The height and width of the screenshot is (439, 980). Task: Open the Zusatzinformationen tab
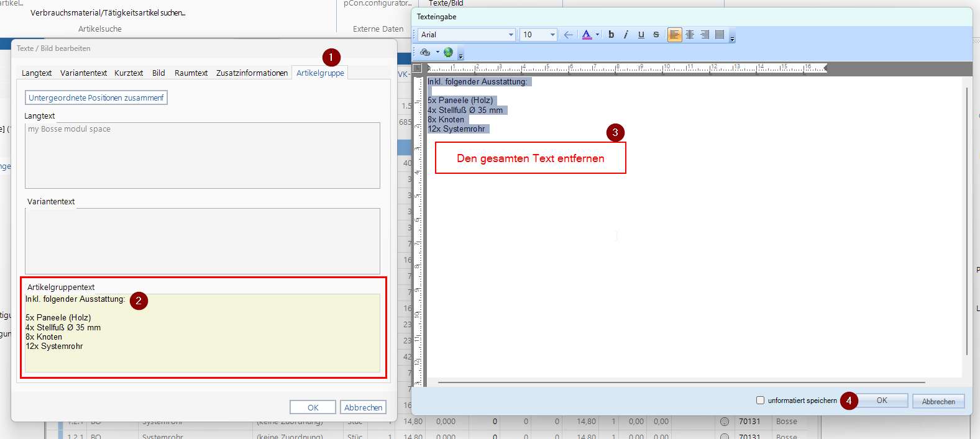[x=252, y=73]
